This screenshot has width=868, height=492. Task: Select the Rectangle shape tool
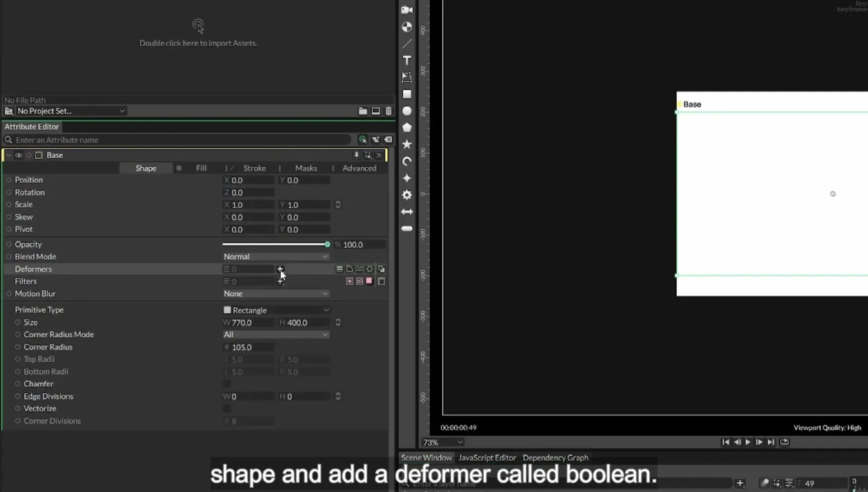click(407, 94)
